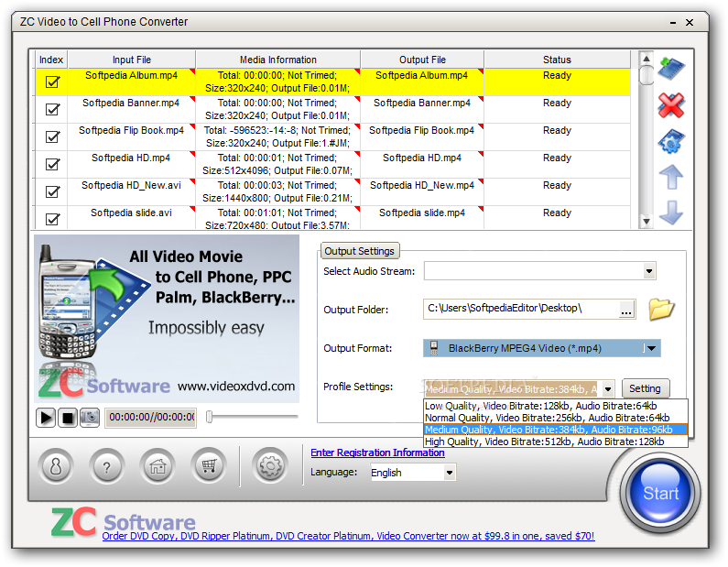Screen dimensions: 728x567
Task: Select the Softpedia Flip Book.mp4 input file cell
Action: click(131, 136)
